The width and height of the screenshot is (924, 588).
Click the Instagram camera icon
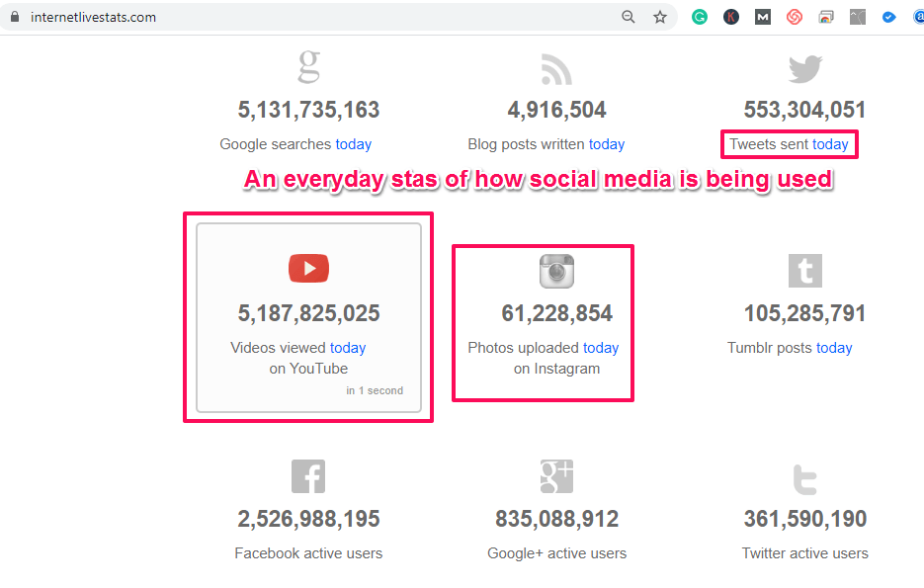pyautogui.click(x=556, y=271)
